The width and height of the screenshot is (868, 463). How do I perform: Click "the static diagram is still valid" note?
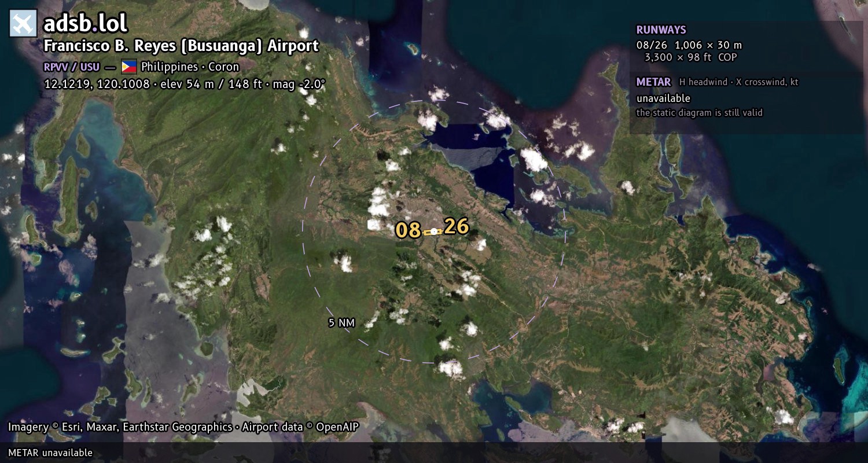pyautogui.click(x=700, y=113)
